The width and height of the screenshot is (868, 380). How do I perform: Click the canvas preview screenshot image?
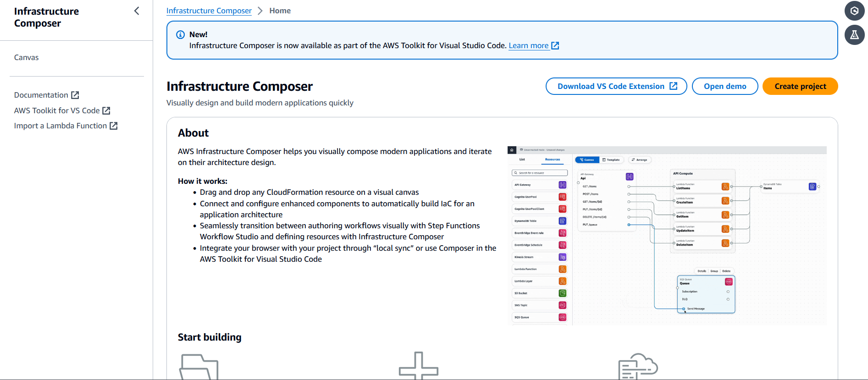pyautogui.click(x=667, y=236)
